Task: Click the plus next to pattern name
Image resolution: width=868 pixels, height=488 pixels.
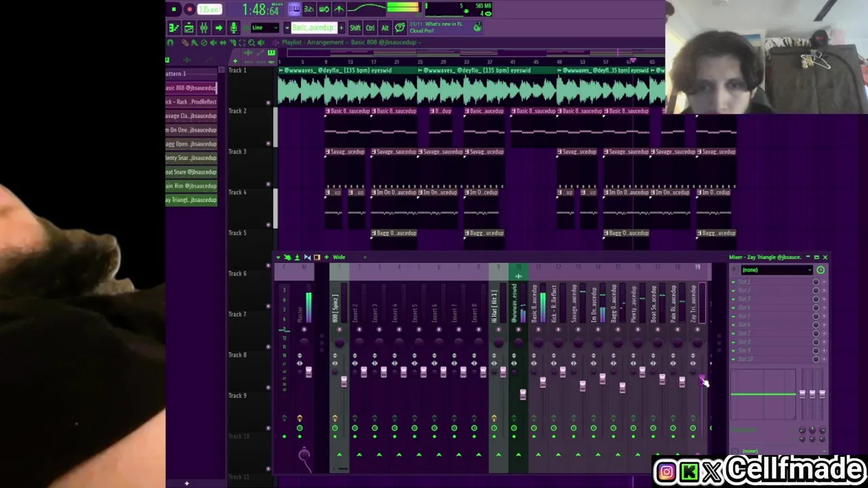Action: coord(340,28)
